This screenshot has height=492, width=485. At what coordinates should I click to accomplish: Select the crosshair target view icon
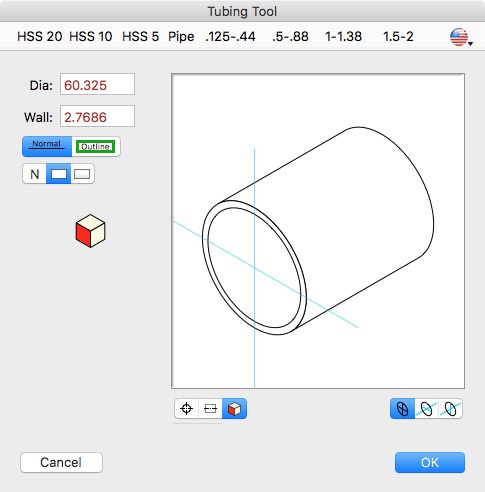186,408
